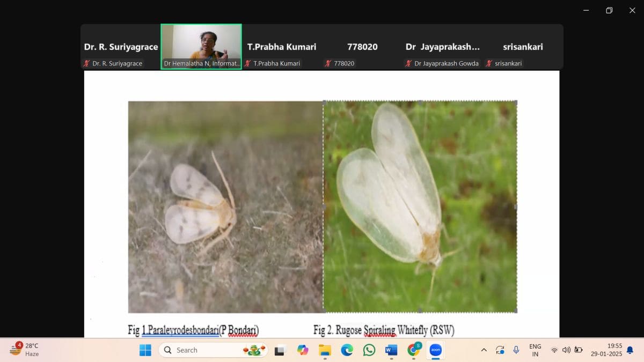
Task: Open File Explorer from the taskbar
Action: click(x=325, y=350)
